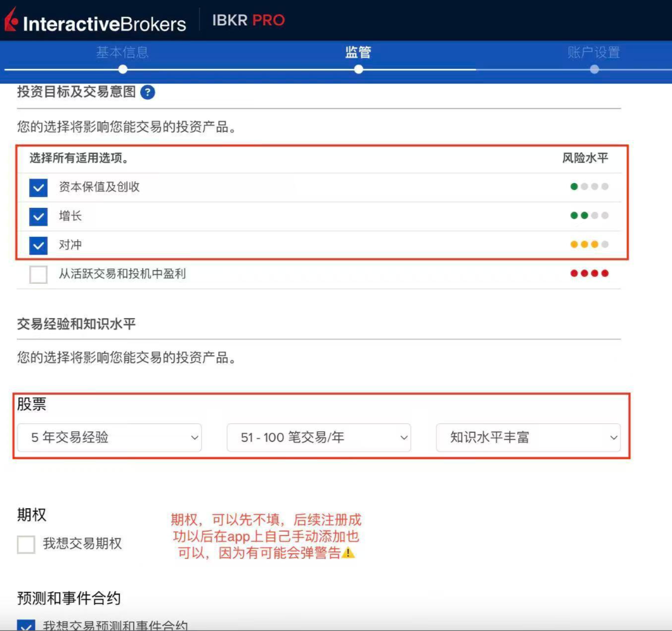Switch to the 基本信息 step
Screen dimensions: 672x631
coord(122,53)
